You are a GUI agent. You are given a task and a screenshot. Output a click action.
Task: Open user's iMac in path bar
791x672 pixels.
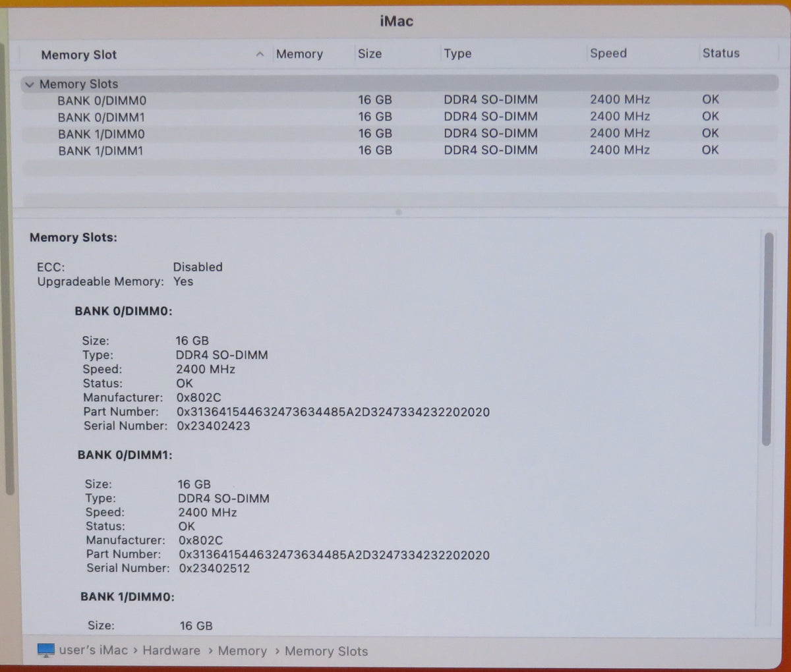94,650
